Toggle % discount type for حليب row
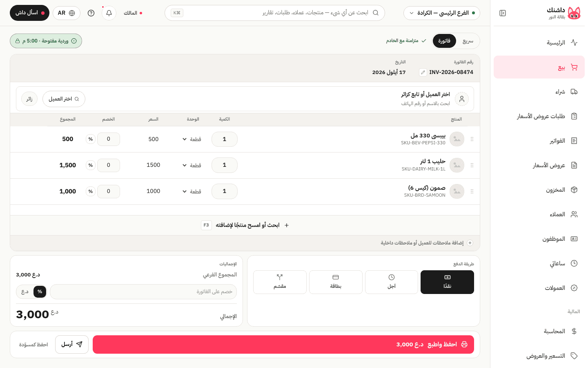Image resolution: width=588 pixels, height=368 pixels. tap(91, 165)
